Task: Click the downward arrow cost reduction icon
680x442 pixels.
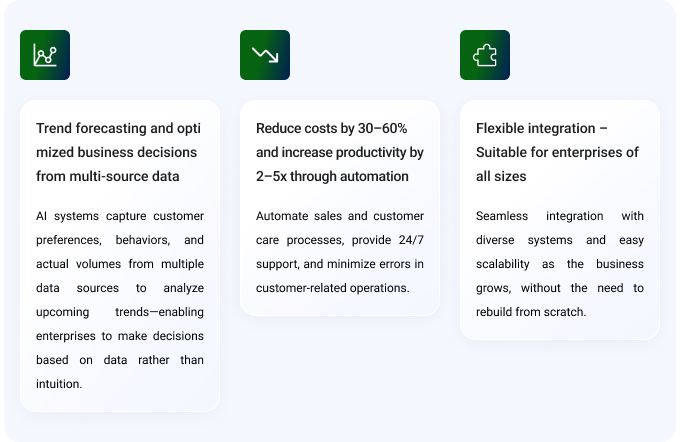Action: tap(264, 55)
